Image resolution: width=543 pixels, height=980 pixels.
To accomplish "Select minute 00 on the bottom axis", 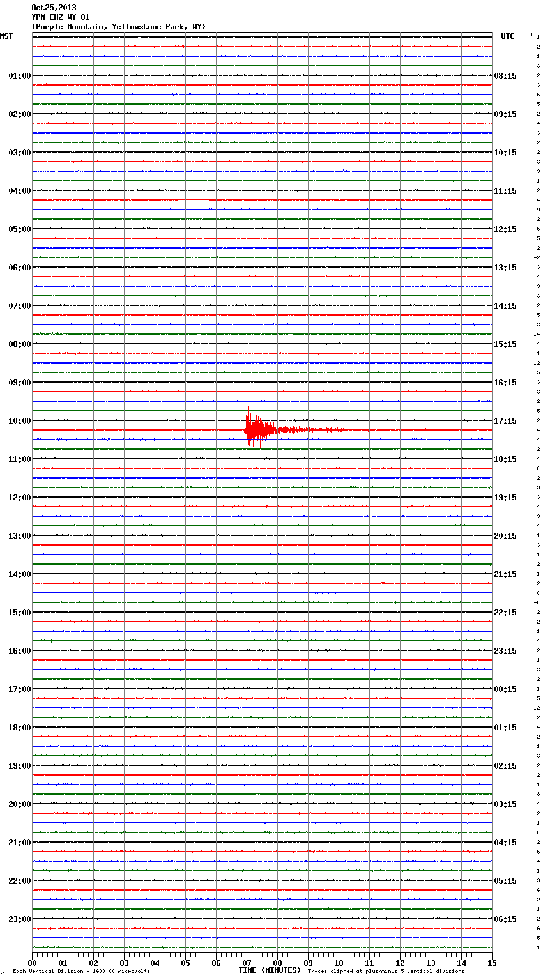I will pos(32,963).
